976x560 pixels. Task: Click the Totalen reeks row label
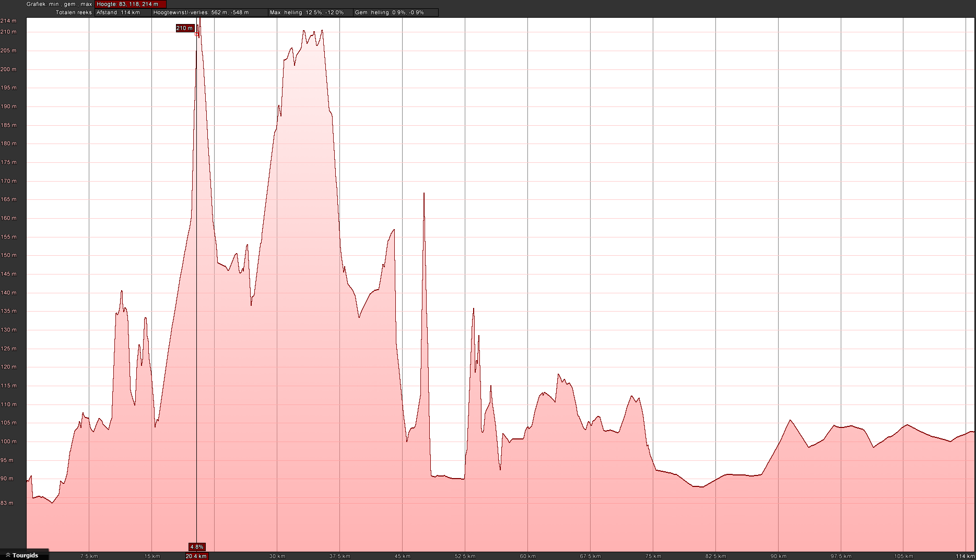[x=74, y=13]
